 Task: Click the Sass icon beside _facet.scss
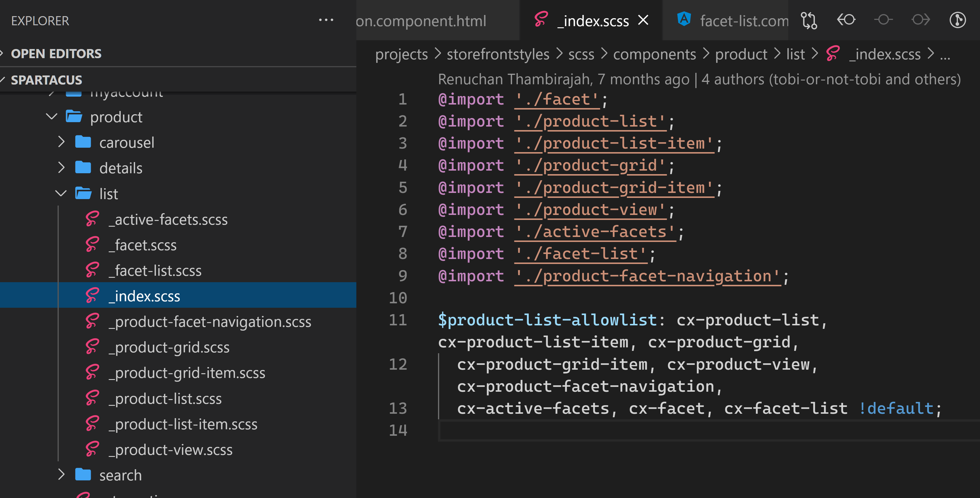93,245
